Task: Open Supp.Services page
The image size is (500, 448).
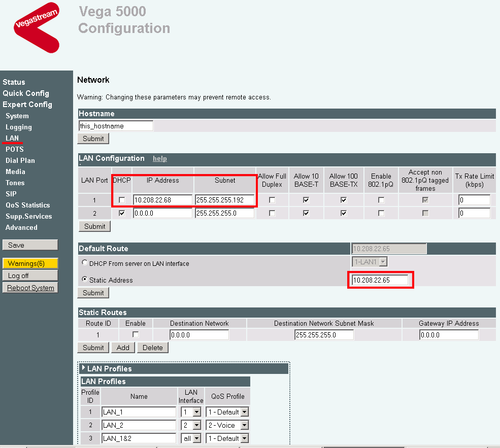Action: pos(29,216)
